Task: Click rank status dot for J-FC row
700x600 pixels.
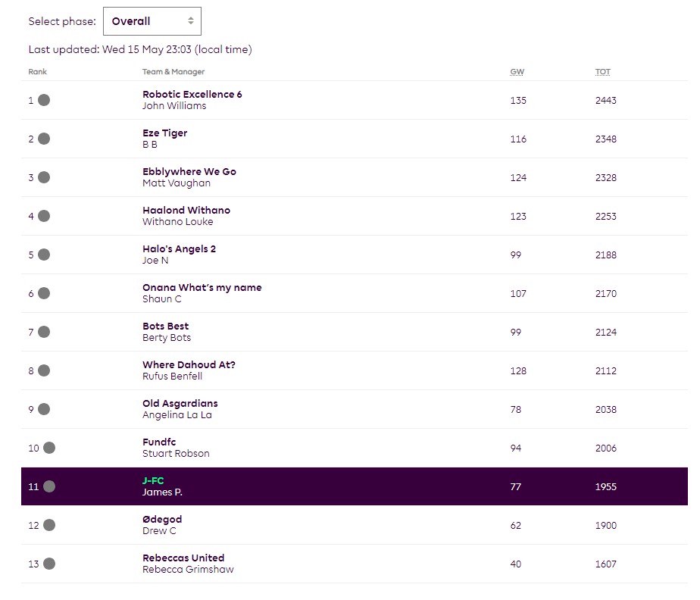Action: coord(49,486)
